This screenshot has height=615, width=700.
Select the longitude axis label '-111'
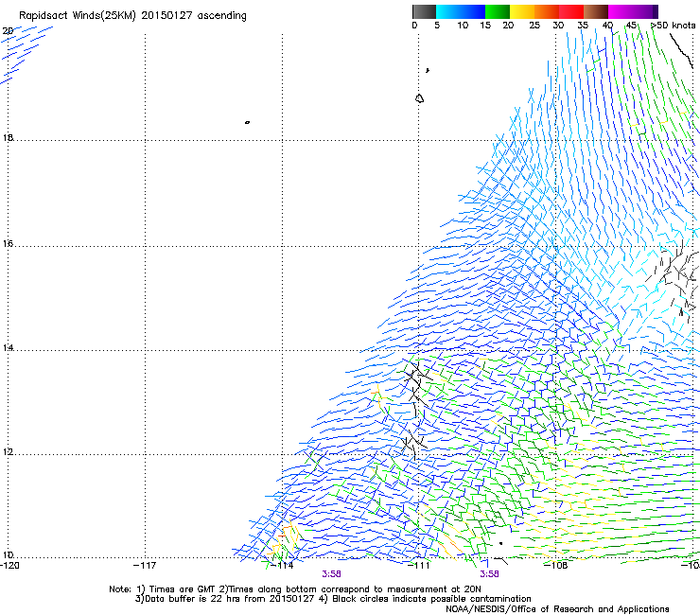(419, 566)
